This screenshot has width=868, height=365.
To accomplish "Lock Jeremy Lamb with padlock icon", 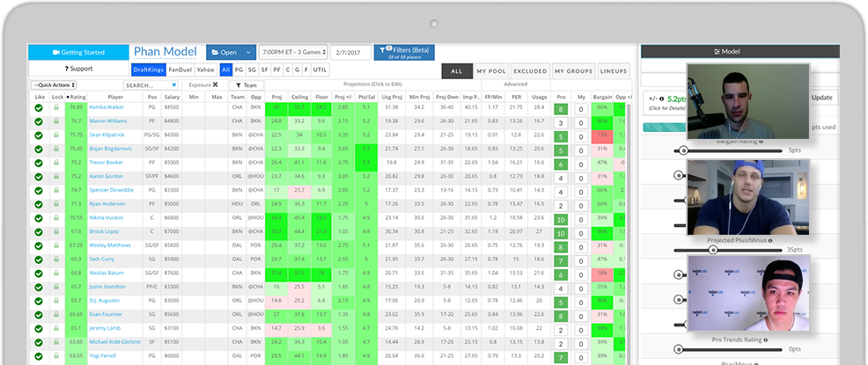I will (x=56, y=329).
